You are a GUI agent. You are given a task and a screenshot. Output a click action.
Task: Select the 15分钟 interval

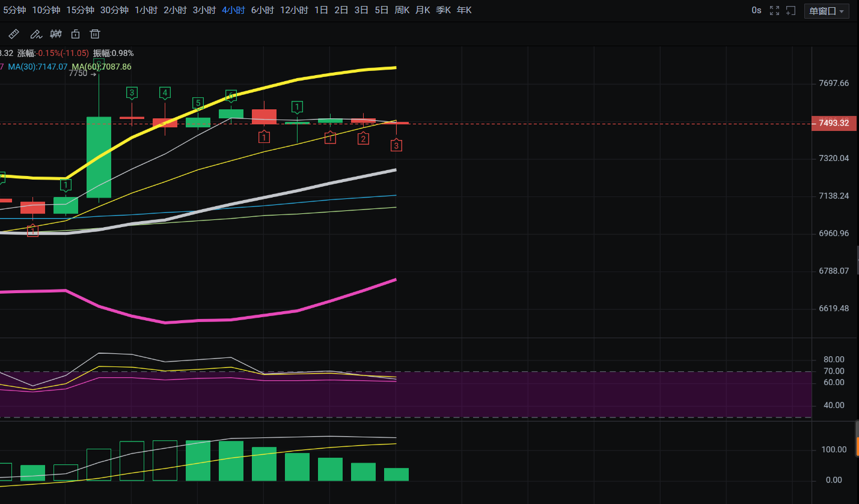point(80,10)
